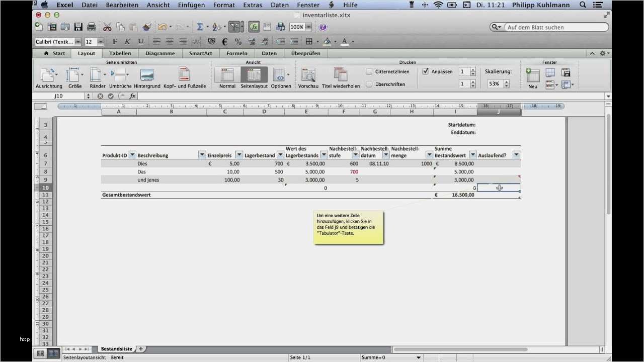Viewport: 644px width, 362px height.
Task: Switch to page layout view button in status bar
Action: coord(53,353)
